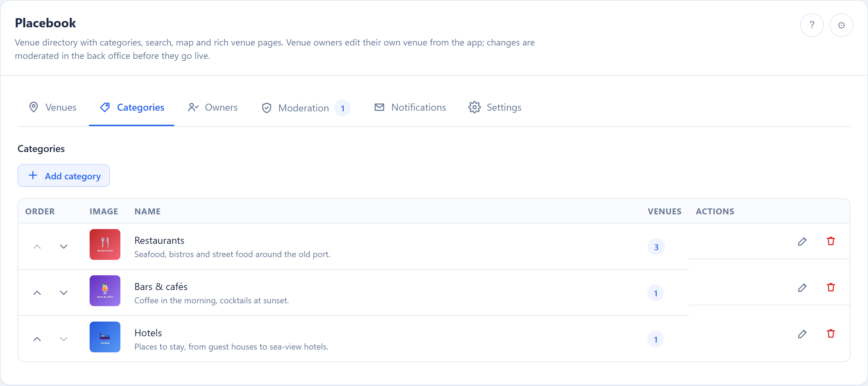Image resolution: width=868 pixels, height=386 pixels.
Task: Move Bars & cafés up one position
Action: tap(37, 293)
